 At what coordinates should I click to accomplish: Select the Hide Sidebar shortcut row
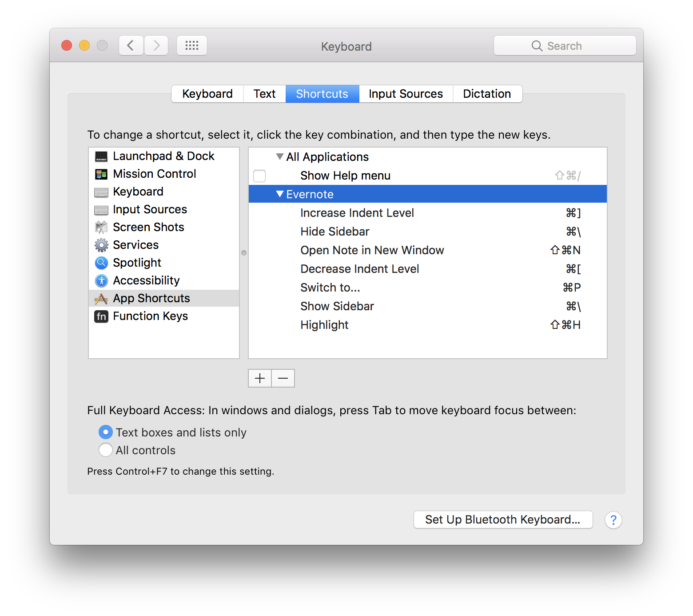428,232
